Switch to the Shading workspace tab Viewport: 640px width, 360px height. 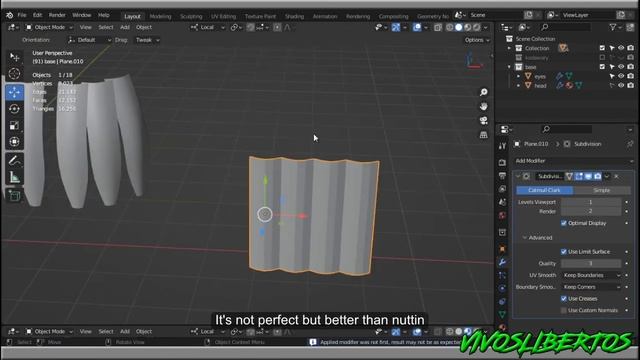294,16
